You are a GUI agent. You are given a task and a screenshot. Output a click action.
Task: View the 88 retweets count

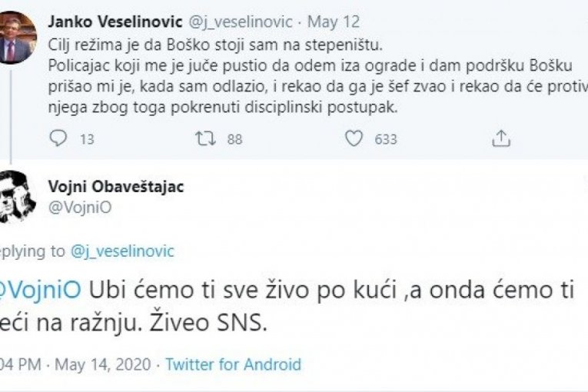click(x=234, y=139)
